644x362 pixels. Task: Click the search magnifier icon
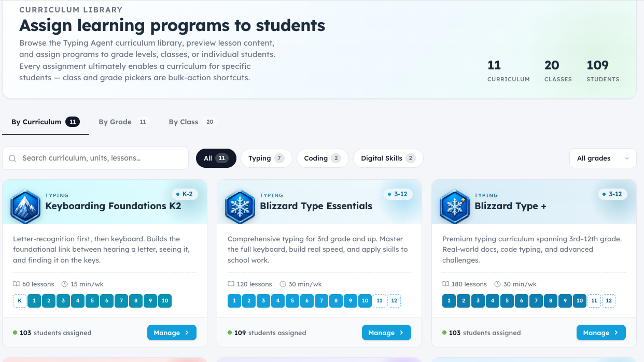click(12, 158)
